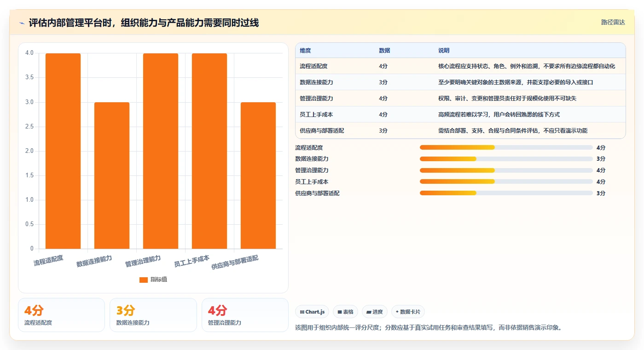Click the 路径雷达 tag in header
This screenshot has width=644, height=350.
pyautogui.click(x=613, y=22)
